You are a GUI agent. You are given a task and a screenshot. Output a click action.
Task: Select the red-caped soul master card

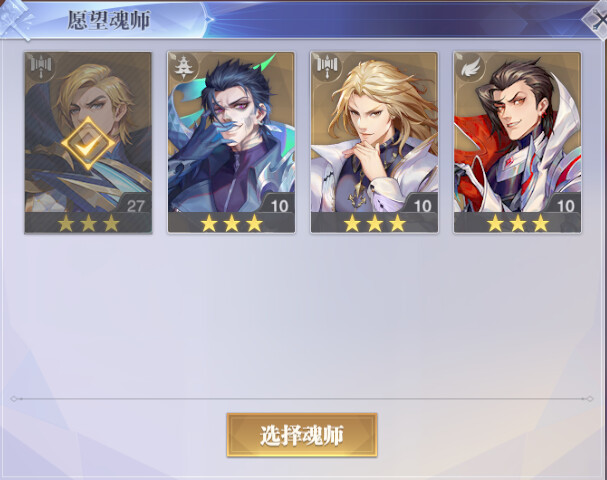click(518, 142)
